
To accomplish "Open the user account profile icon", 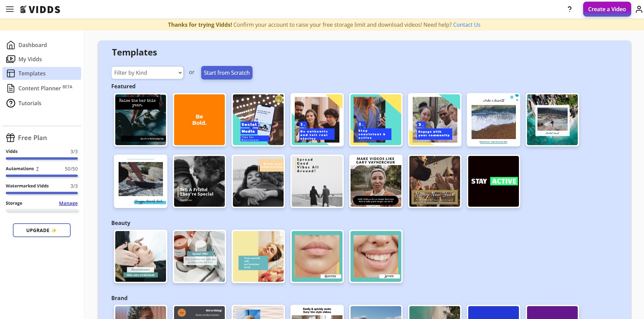I will point(639,9).
